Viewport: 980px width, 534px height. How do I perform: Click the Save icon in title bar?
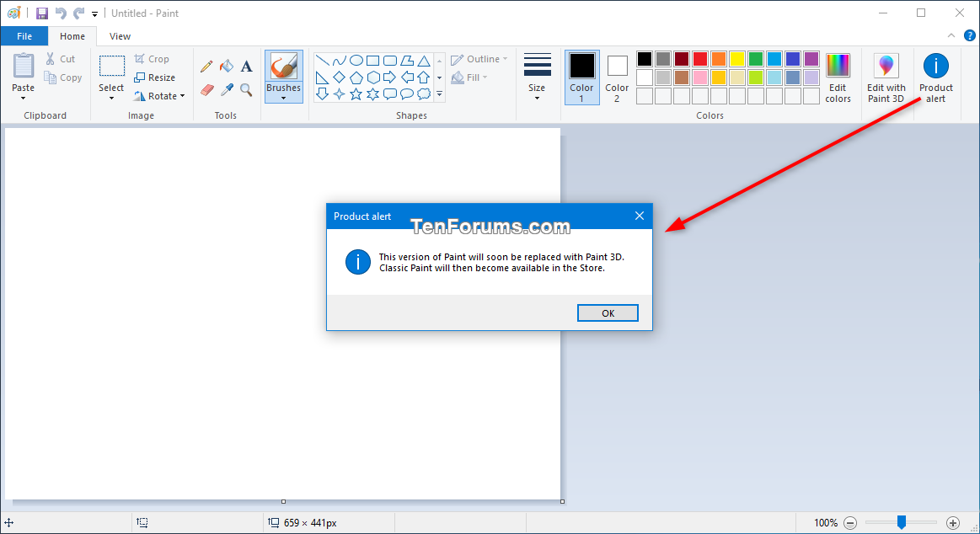pos(42,13)
